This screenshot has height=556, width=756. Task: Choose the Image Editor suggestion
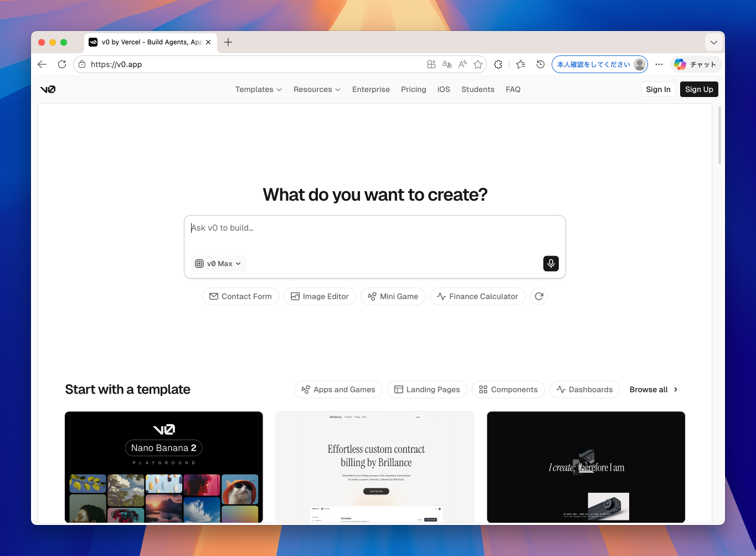[320, 297]
